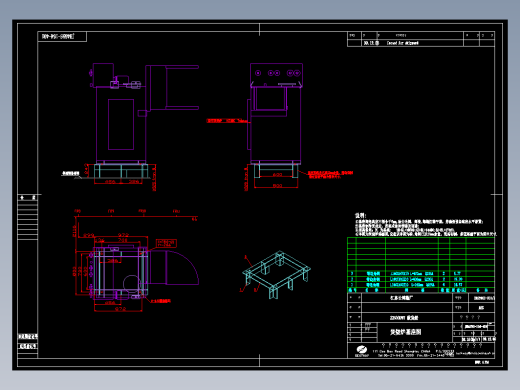Click the white notes heading above green table
This screenshot has height=390, width=520.
[x=360, y=216]
